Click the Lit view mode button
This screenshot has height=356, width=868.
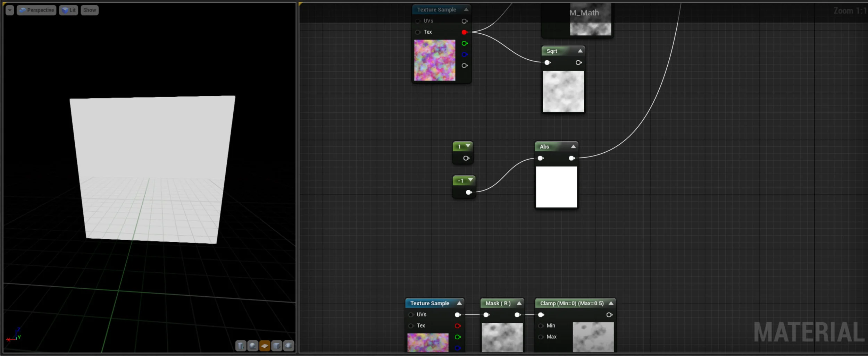pyautogui.click(x=68, y=10)
